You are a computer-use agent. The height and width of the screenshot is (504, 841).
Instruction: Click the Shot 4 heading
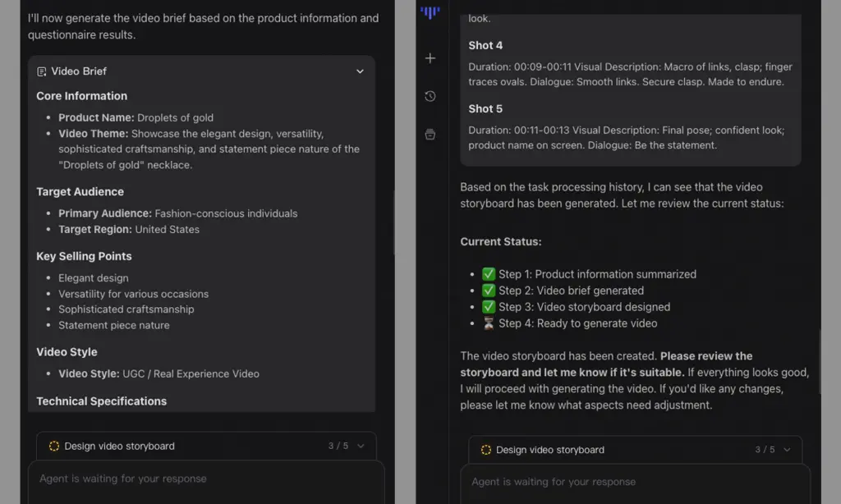click(x=485, y=46)
